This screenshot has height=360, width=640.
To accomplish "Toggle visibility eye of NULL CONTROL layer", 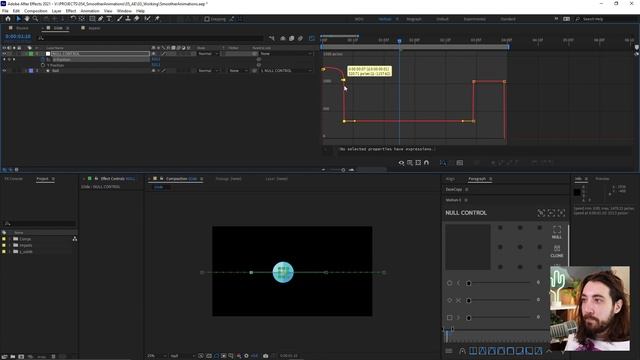I will (4, 53).
